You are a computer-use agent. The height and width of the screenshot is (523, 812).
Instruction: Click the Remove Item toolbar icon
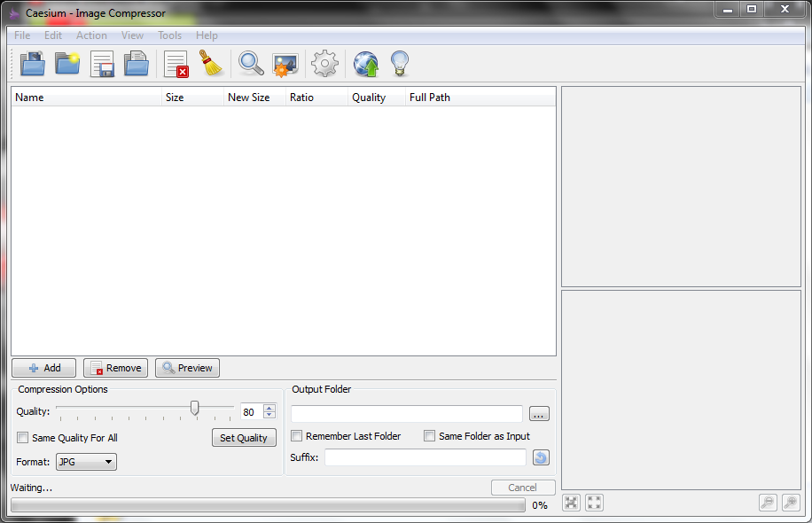coord(176,64)
